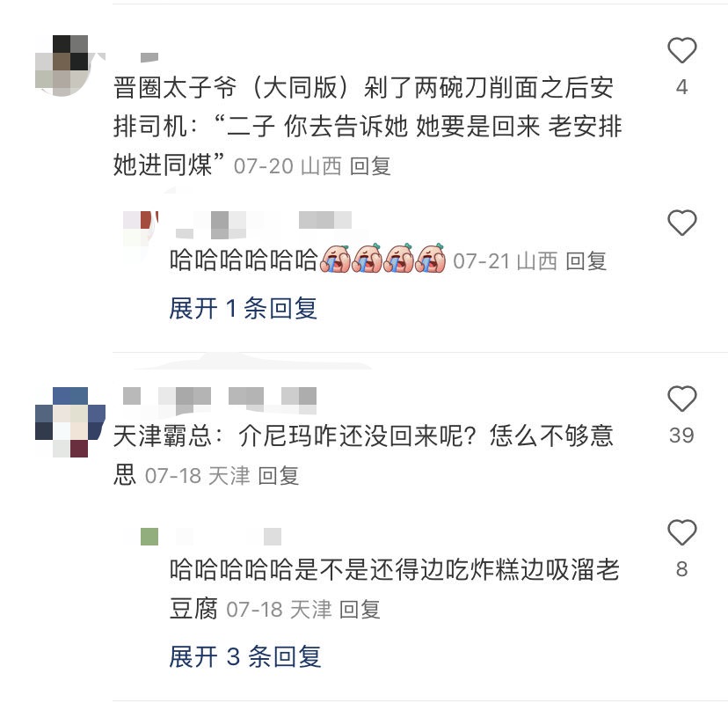Reply to the 07-21 山西 comment
The image size is (728, 710).
click(586, 261)
